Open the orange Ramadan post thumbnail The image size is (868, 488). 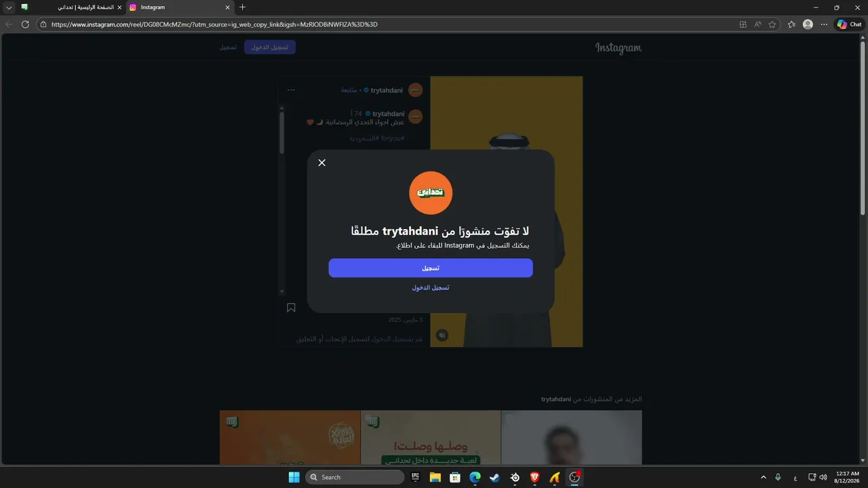(x=290, y=437)
